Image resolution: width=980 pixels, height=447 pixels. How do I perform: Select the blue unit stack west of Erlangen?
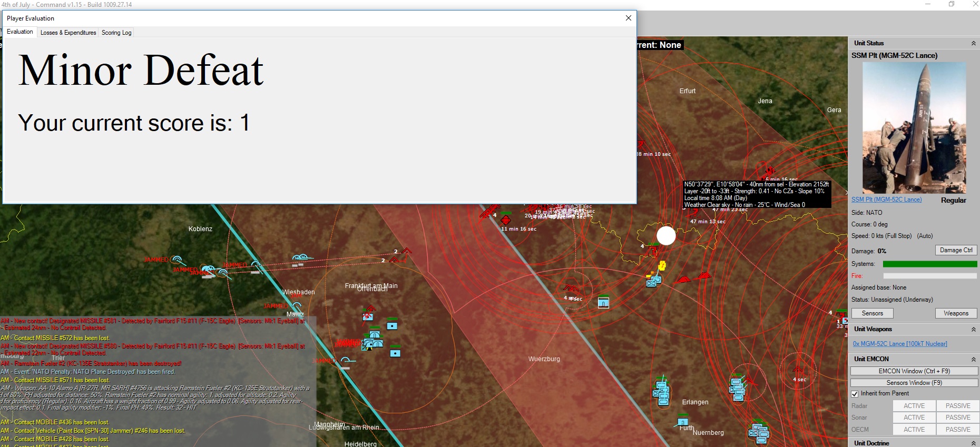(661, 393)
